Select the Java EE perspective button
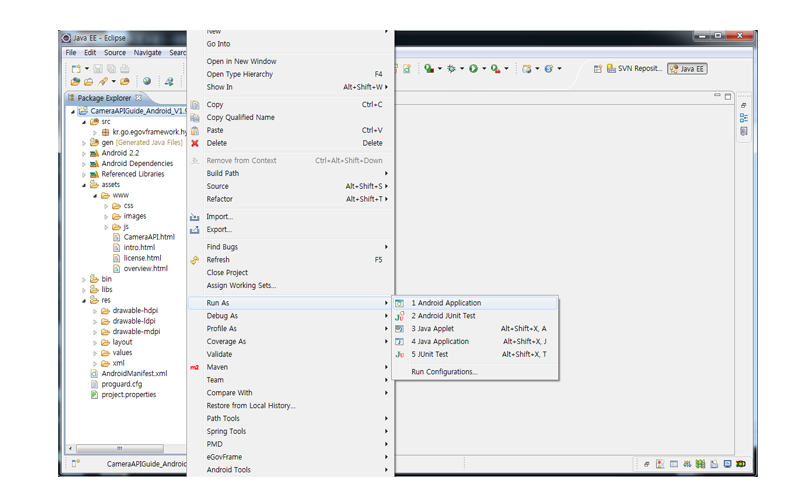Screen dimensions: 800x500 click(x=688, y=69)
